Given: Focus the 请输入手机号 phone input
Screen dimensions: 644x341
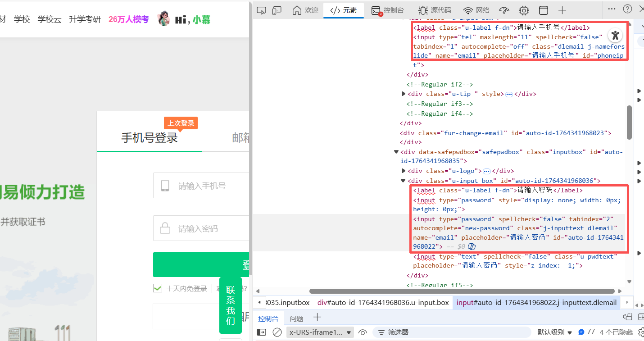Looking at the screenshot, I should (x=201, y=186).
